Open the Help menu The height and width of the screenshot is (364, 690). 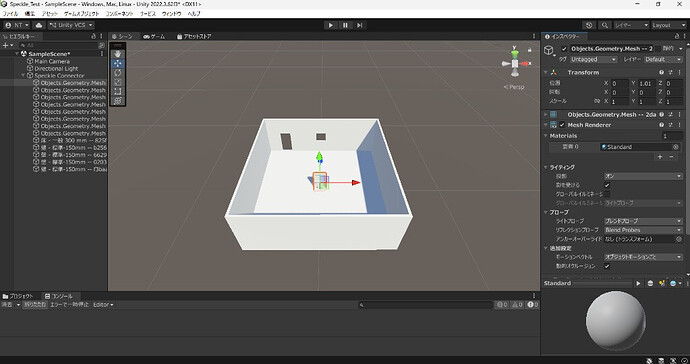tap(194, 14)
